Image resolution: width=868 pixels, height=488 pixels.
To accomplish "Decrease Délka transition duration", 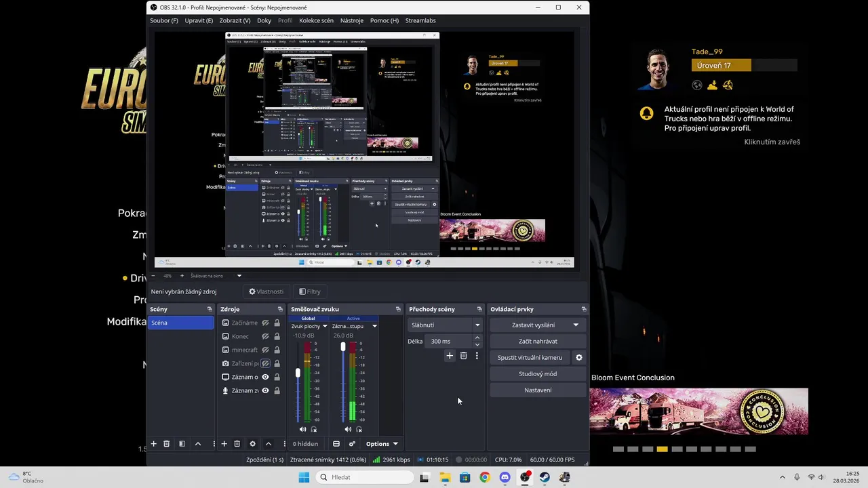I will coord(477,344).
